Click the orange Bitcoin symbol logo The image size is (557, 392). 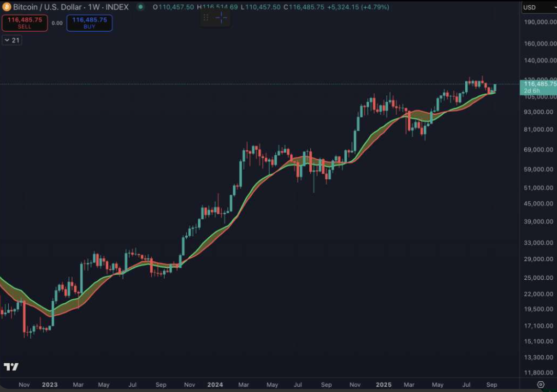(x=6, y=7)
